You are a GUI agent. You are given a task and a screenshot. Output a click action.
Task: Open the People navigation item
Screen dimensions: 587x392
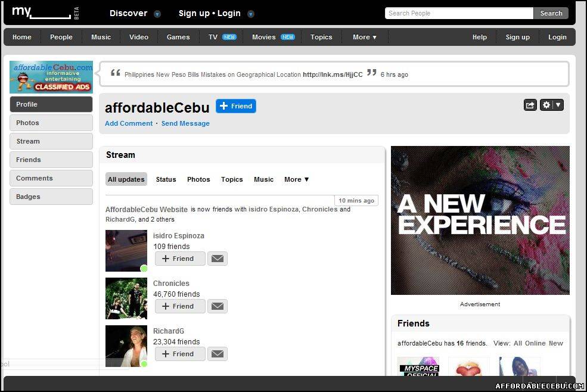click(61, 37)
